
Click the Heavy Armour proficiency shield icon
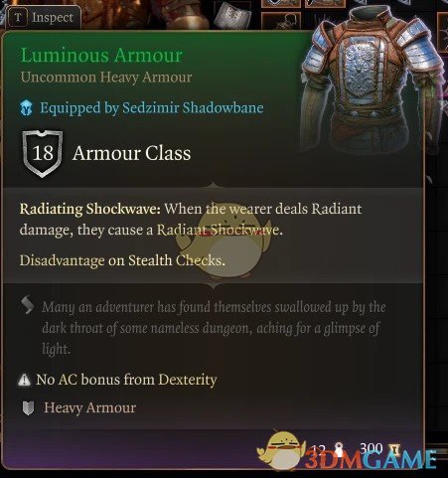[x=28, y=408]
